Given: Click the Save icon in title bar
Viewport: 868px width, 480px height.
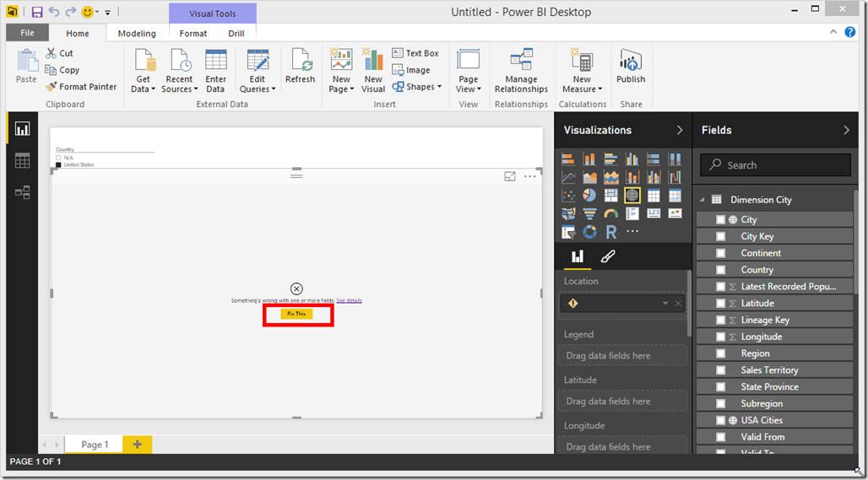Looking at the screenshot, I should point(37,12).
